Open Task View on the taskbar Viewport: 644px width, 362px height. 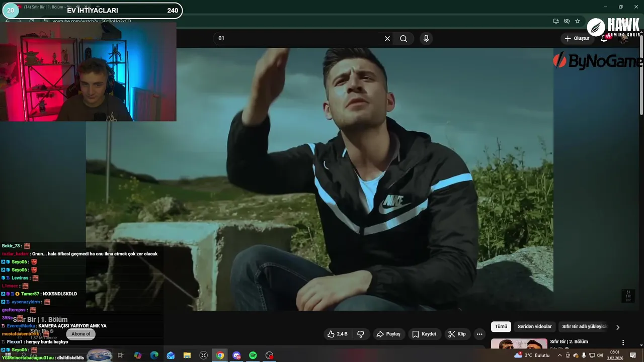coord(121,355)
